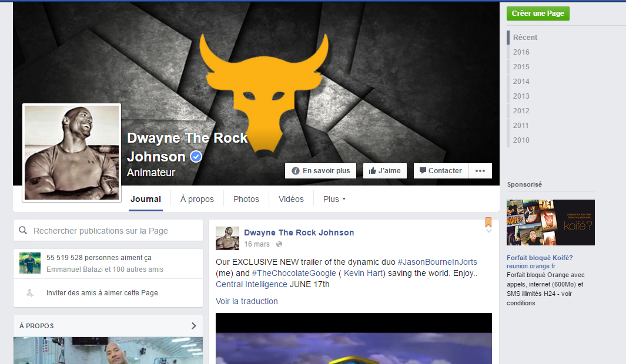Open the Vidéos tab
Screen dimensions: 626x364
291,199
